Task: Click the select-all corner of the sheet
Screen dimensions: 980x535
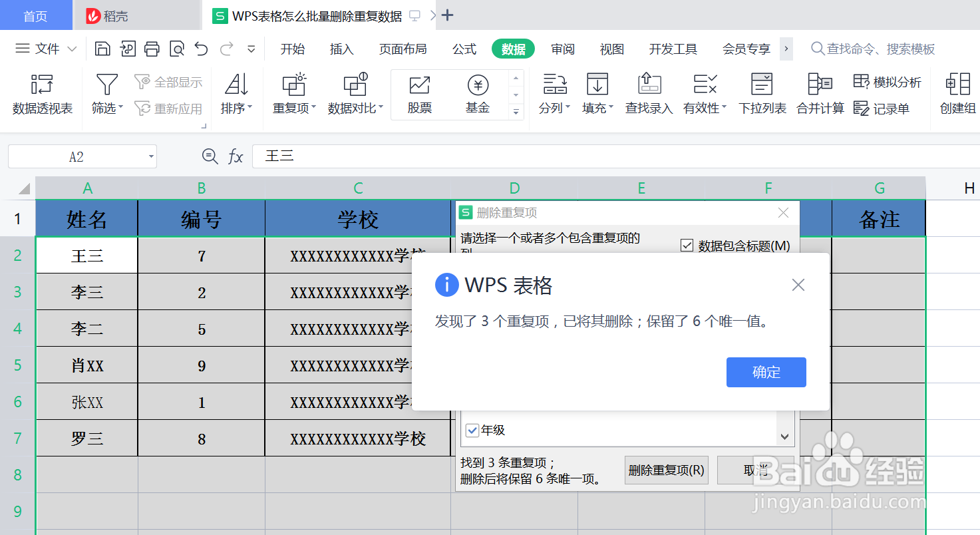Action: coord(18,188)
